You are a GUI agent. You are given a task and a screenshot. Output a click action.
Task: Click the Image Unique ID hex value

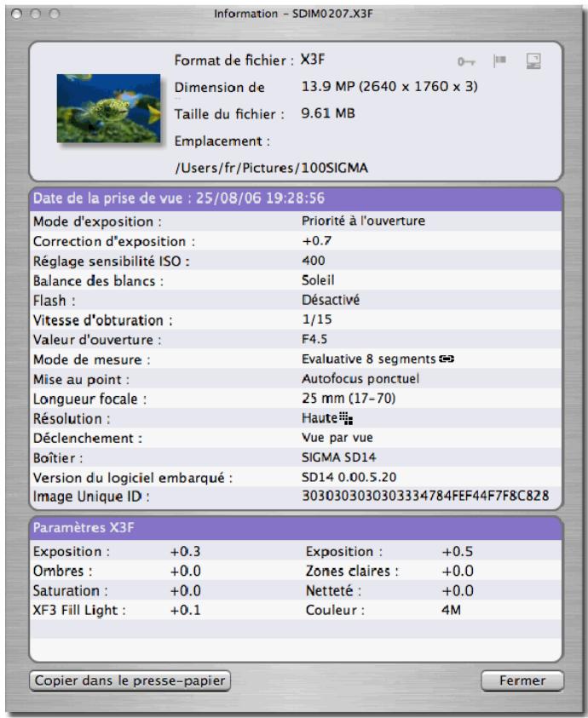425,496
